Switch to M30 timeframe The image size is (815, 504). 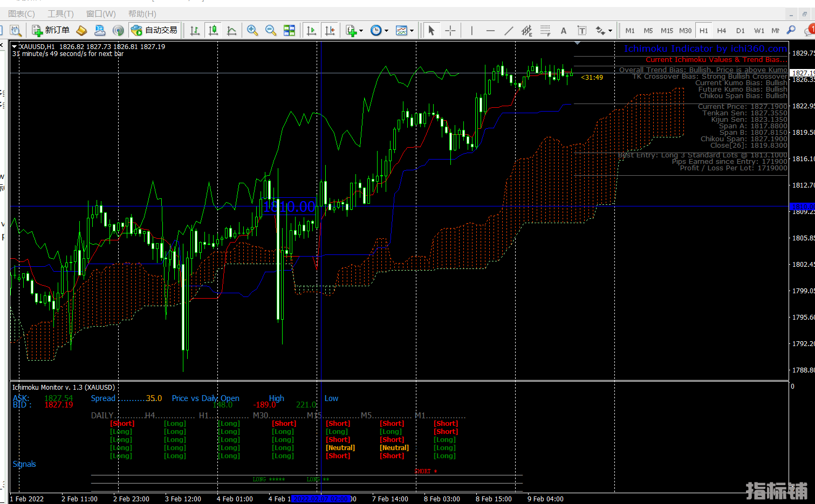pyautogui.click(x=685, y=31)
